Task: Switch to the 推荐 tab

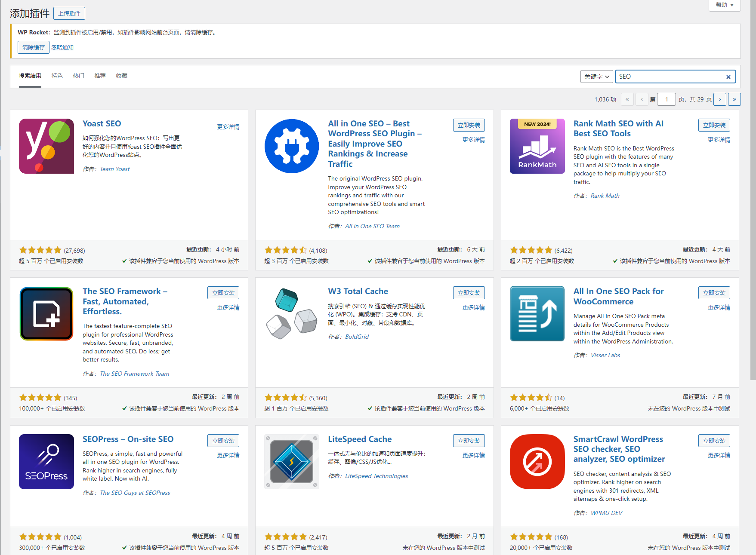Action: [x=100, y=76]
